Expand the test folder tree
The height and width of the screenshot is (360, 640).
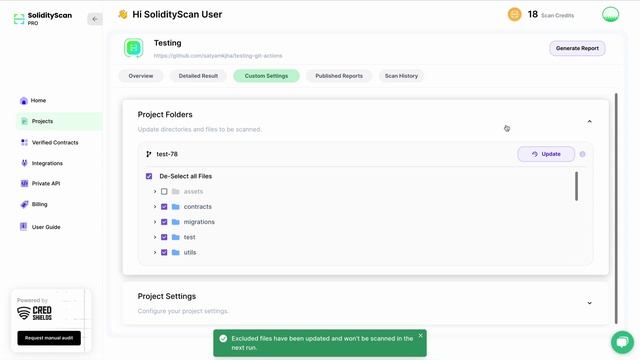[x=155, y=237]
